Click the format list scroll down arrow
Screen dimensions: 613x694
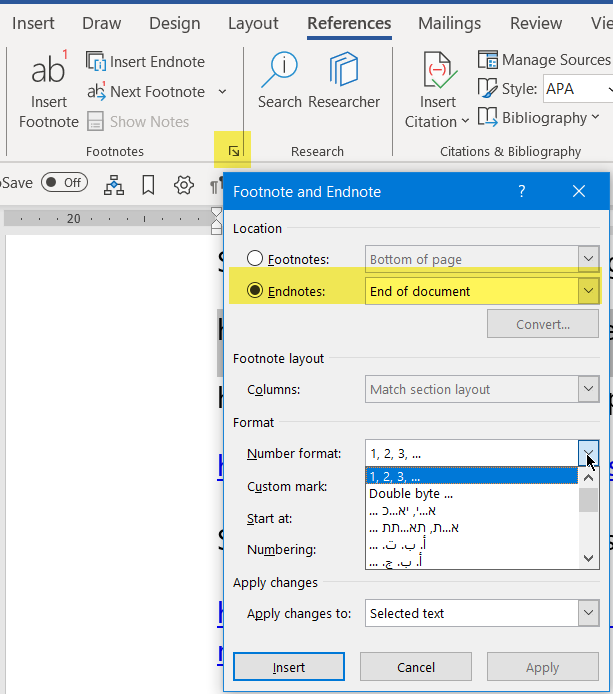pyautogui.click(x=589, y=559)
